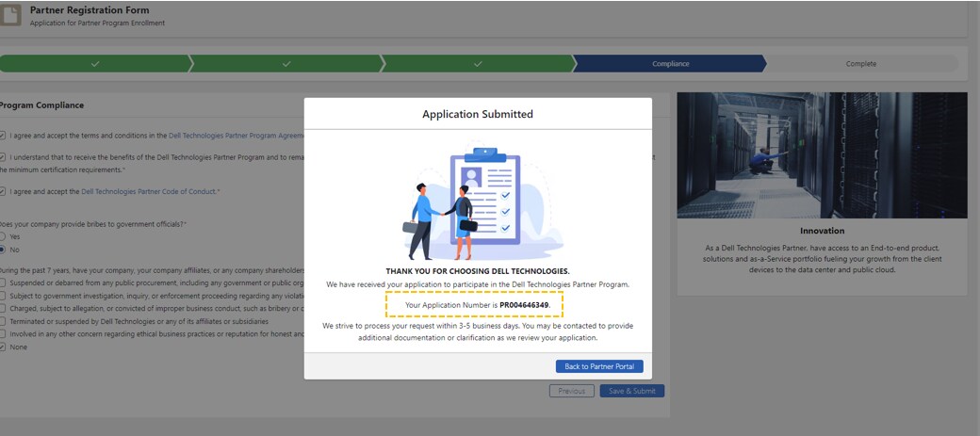Click the first completed checkmark step

[x=95, y=64]
